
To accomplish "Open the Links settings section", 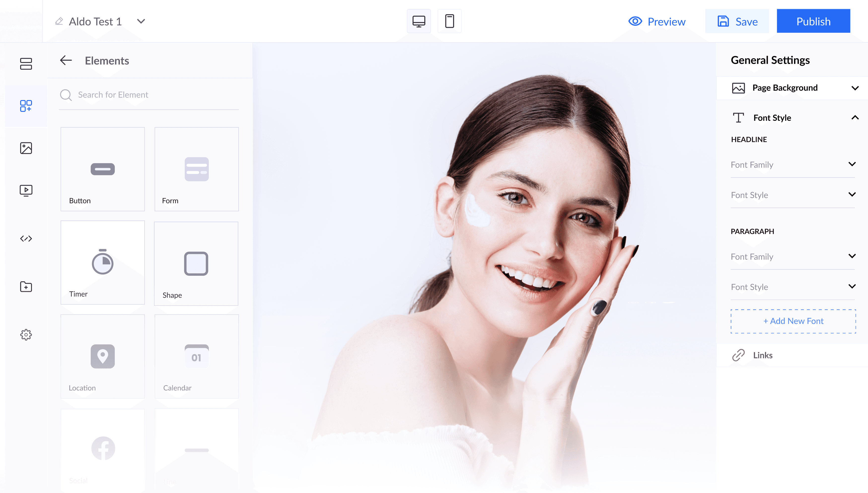I will coord(762,355).
